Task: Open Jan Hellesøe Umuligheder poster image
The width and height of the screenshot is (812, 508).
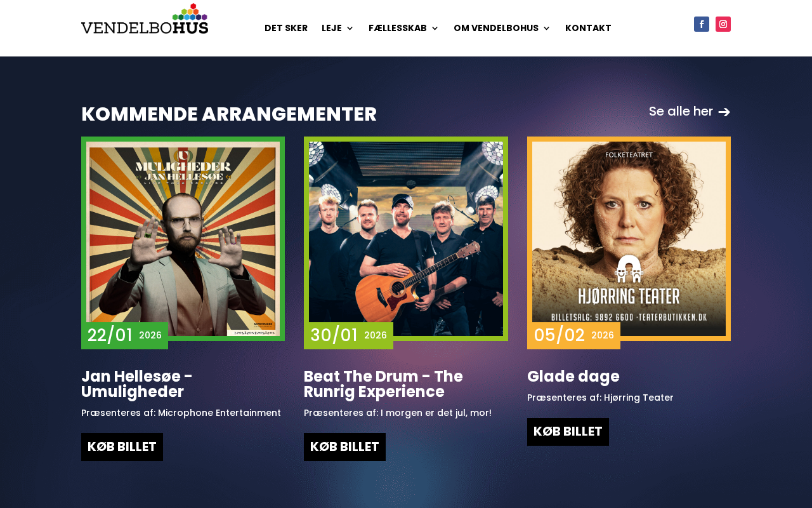Action: tap(183, 239)
